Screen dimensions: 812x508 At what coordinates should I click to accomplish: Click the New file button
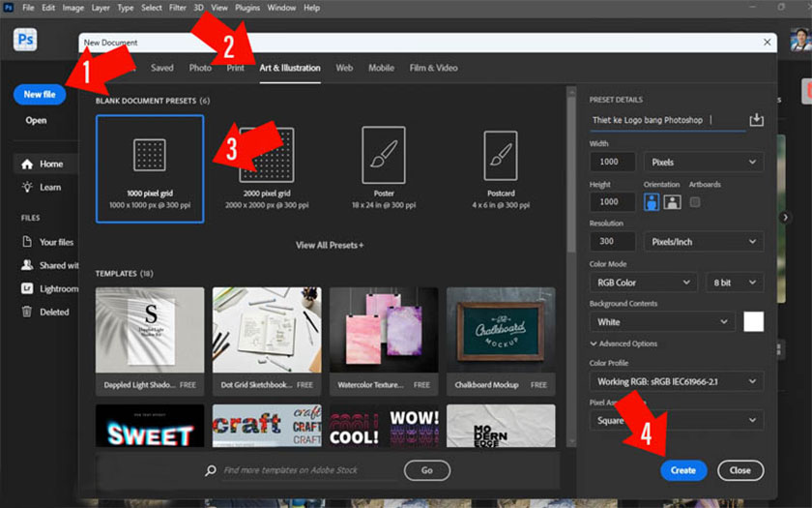(40, 95)
